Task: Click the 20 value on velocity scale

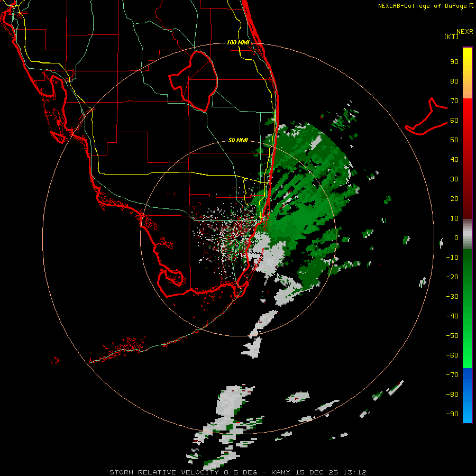Action: [x=454, y=198]
